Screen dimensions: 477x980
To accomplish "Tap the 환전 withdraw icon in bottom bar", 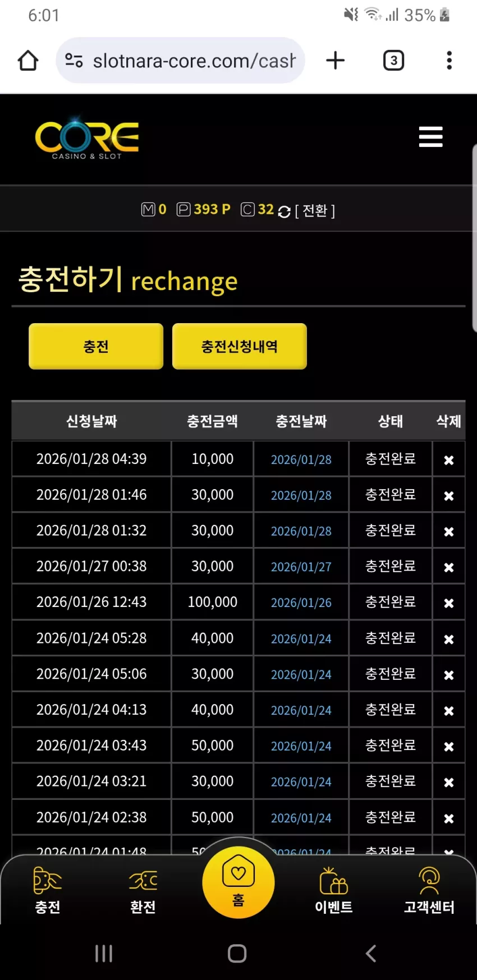I will pos(143,890).
